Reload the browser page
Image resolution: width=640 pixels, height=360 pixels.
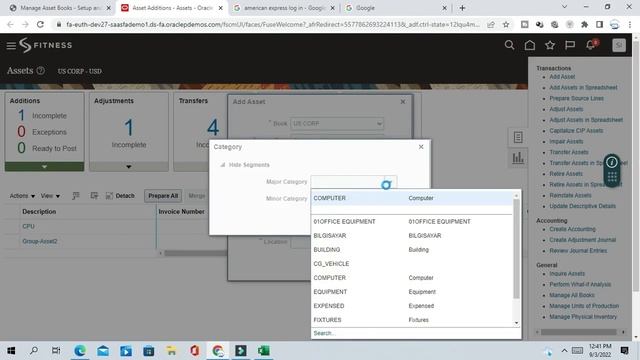click(x=40, y=24)
